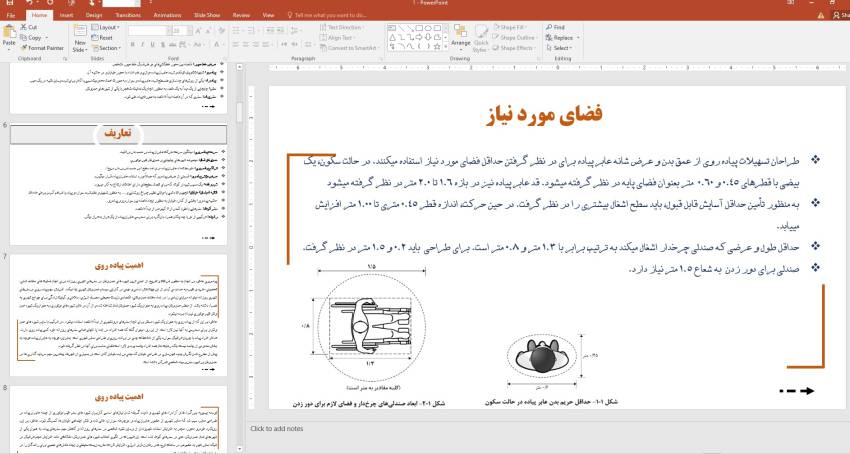Click Cut in the Clipboard group
This screenshot has height=454, width=850.
point(29,27)
